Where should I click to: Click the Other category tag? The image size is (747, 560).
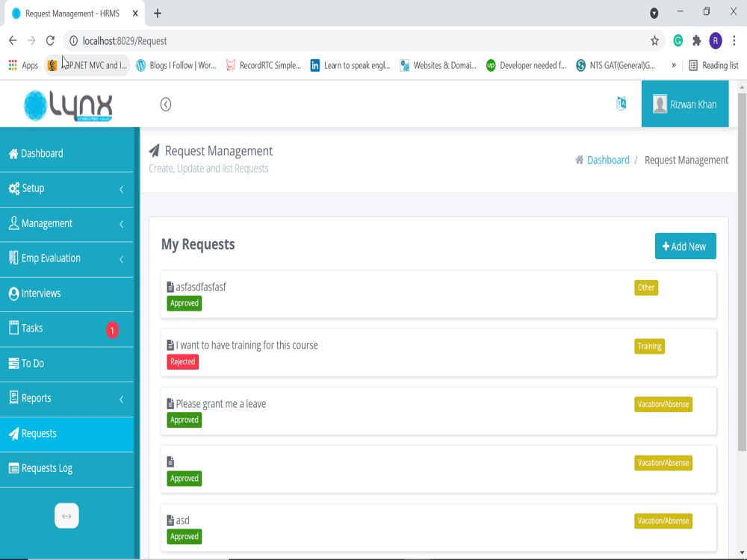click(646, 287)
